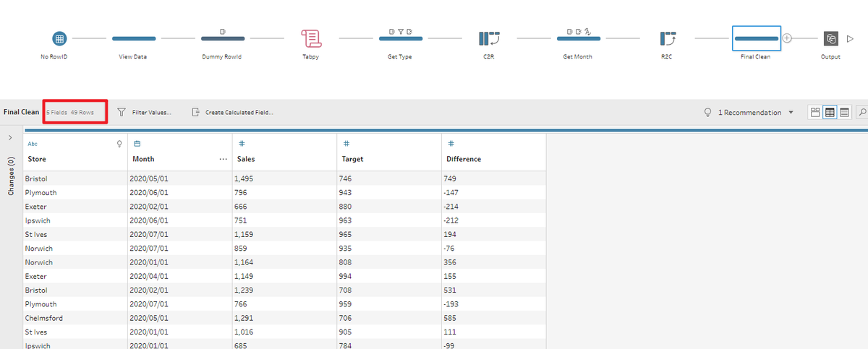Click the Target value 994
This screenshot has width=868, height=349.
[x=389, y=276]
